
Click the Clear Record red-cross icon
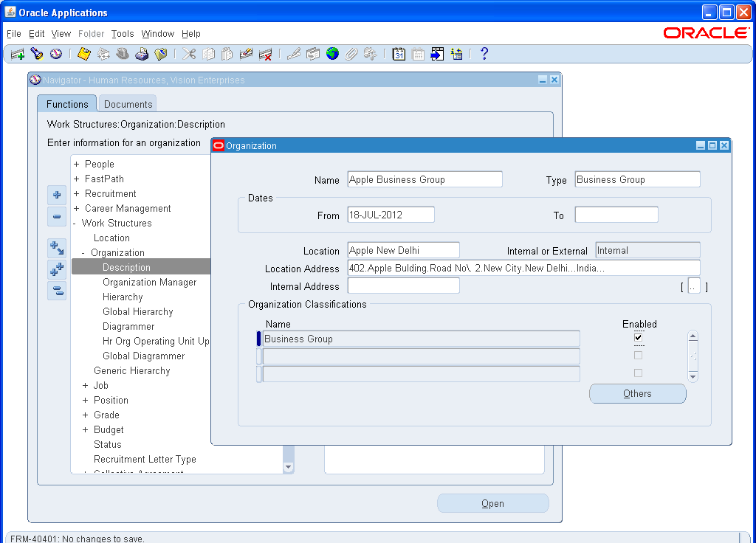266,53
